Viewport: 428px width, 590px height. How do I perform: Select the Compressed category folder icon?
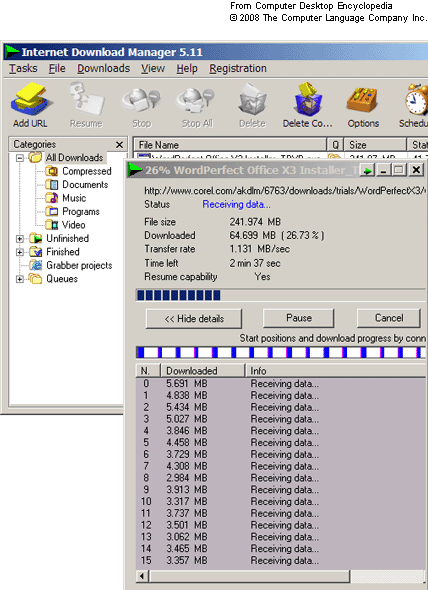click(x=51, y=171)
